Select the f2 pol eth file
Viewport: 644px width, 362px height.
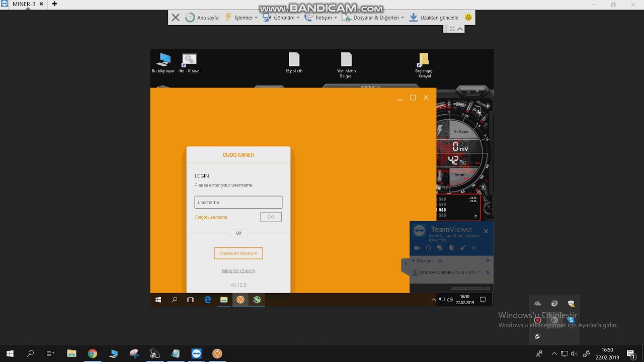294,63
